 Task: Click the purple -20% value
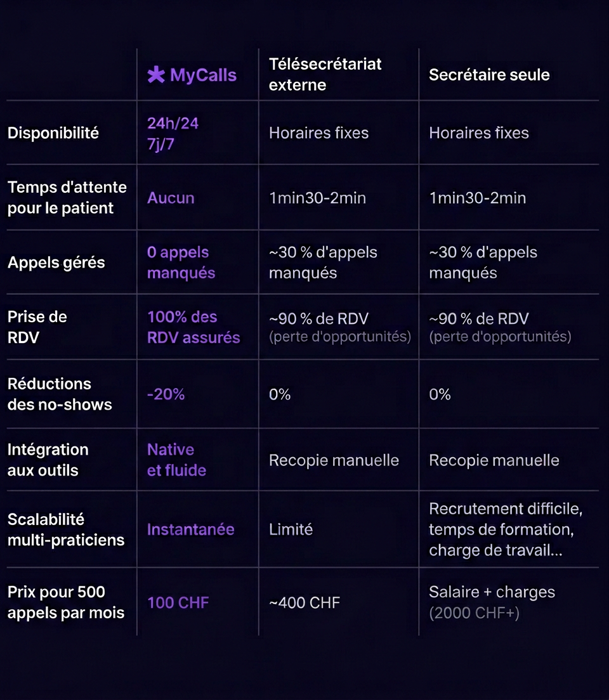click(166, 394)
